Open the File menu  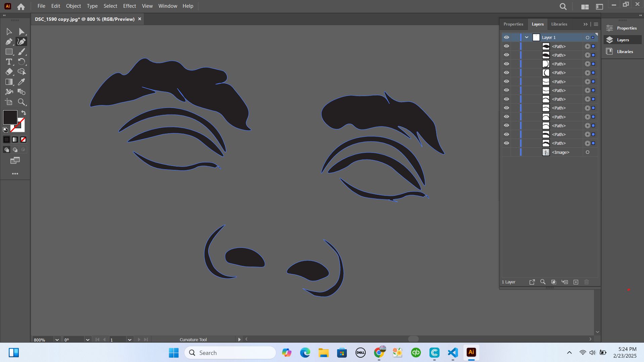(41, 6)
